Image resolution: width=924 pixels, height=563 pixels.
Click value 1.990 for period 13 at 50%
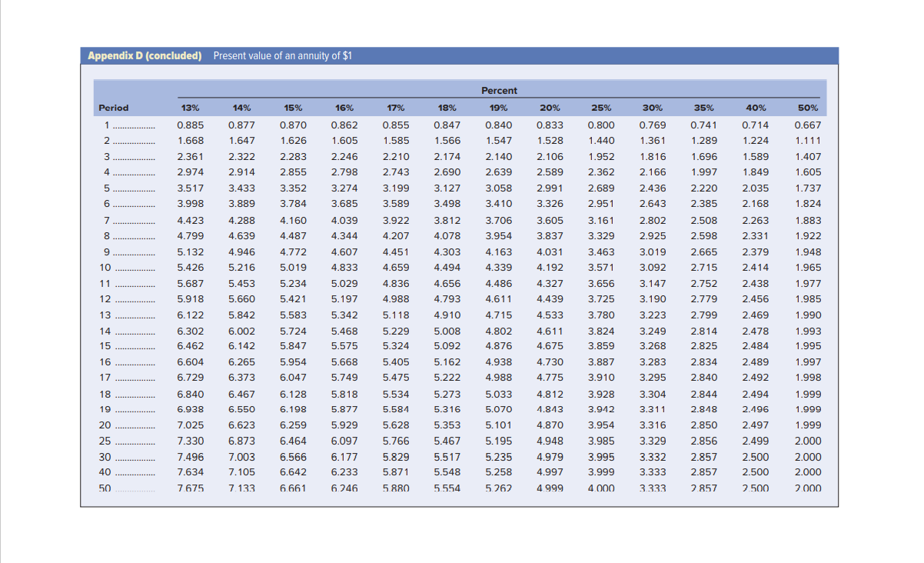[807, 315]
